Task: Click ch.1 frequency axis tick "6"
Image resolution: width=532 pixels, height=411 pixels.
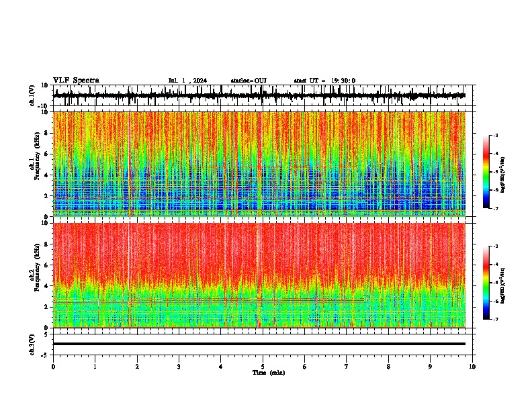Action: coord(46,154)
